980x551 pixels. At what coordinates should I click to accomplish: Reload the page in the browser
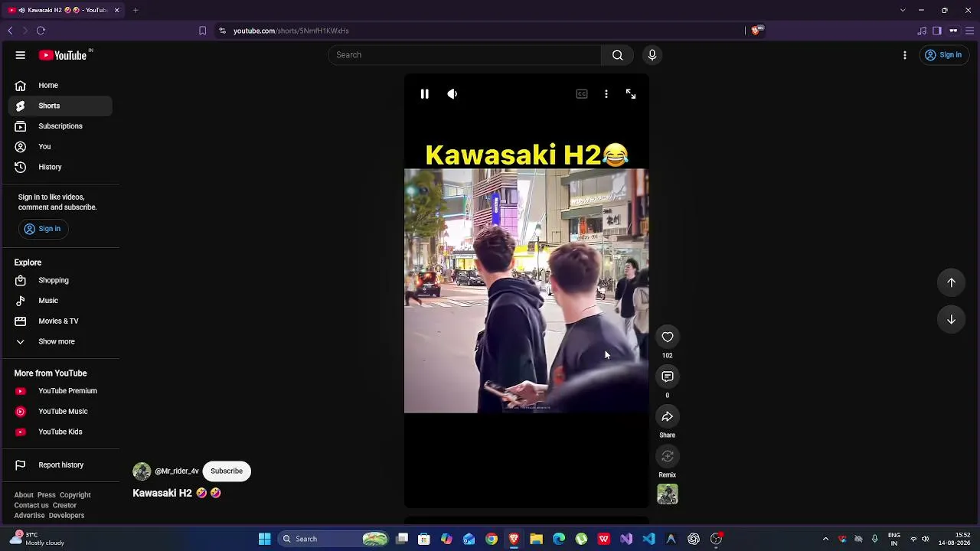tap(41, 31)
